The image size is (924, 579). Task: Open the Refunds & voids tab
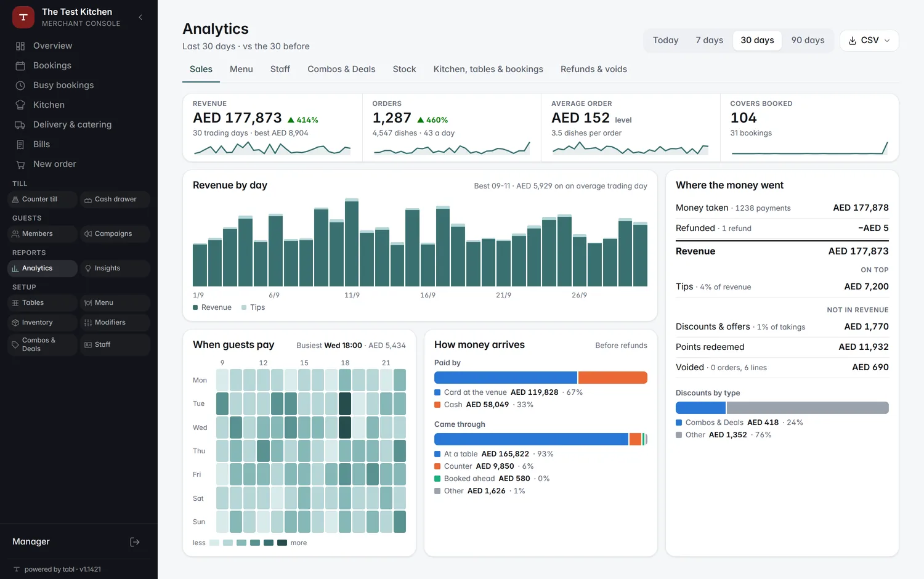[x=594, y=70]
